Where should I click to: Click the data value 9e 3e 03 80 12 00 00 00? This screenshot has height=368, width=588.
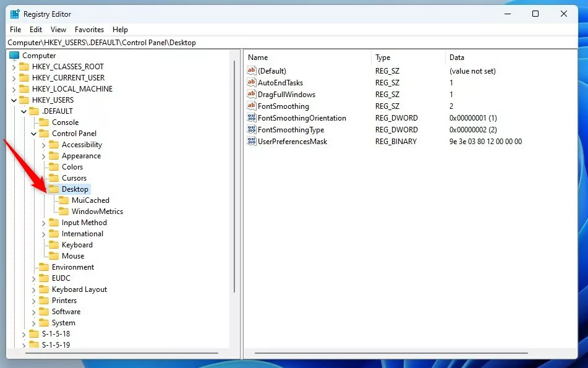[485, 142]
